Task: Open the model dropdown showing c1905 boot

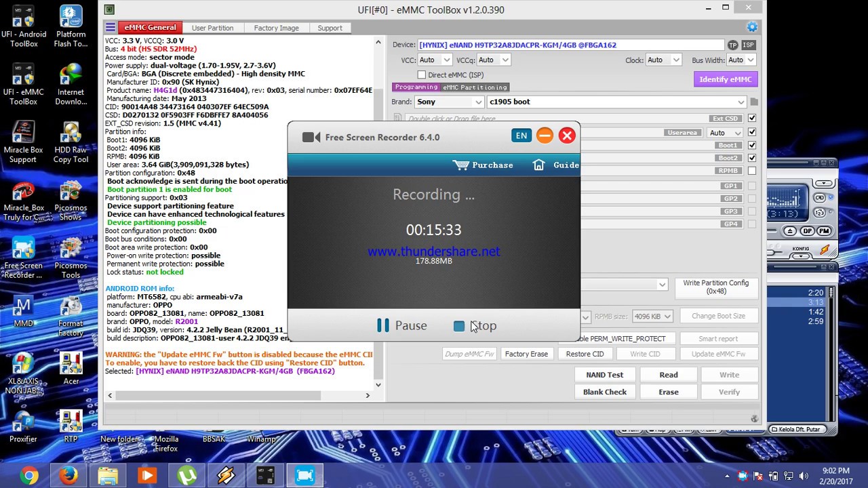Action: [616, 102]
